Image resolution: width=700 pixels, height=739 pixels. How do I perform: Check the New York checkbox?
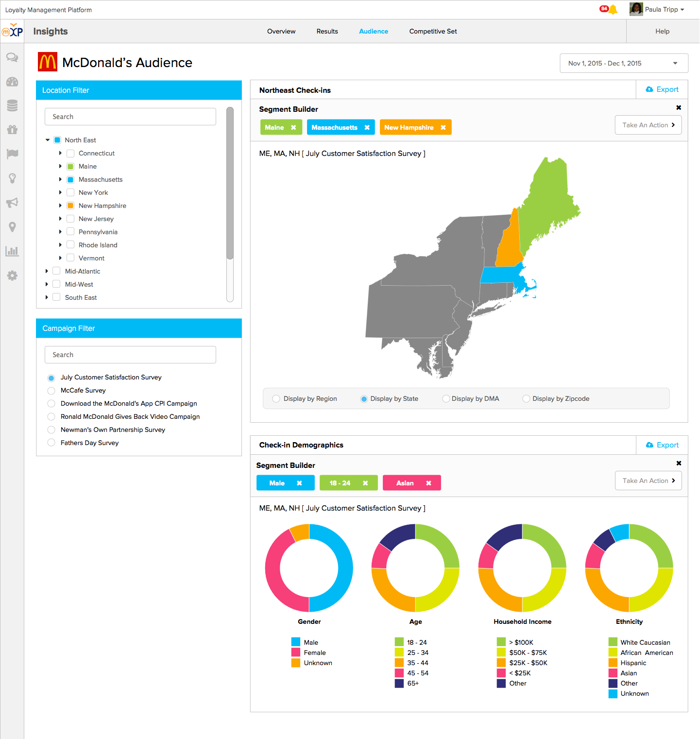(70, 192)
